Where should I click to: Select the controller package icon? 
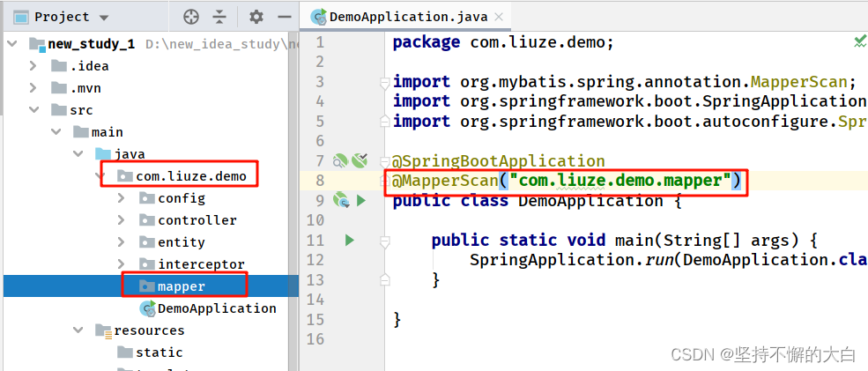point(146,220)
